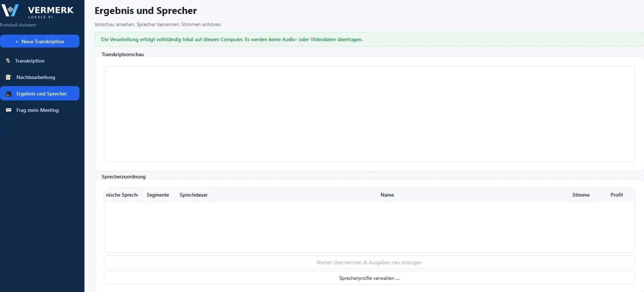Click the Vermerk logo icon
644x292 pixels.
[10, 10]
